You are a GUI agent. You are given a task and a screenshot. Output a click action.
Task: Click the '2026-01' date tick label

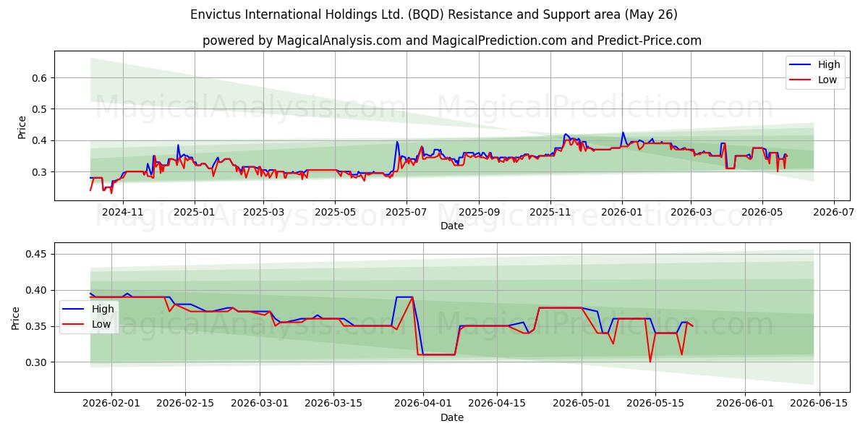coord(622,213)
